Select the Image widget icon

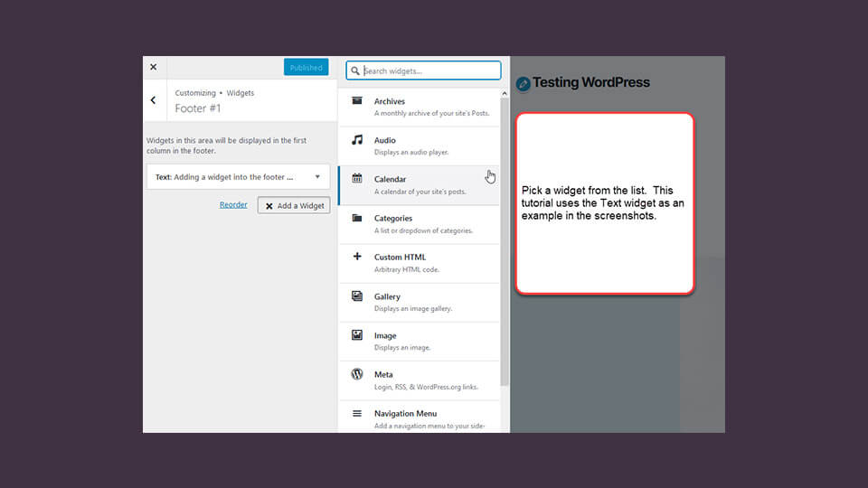357,334
